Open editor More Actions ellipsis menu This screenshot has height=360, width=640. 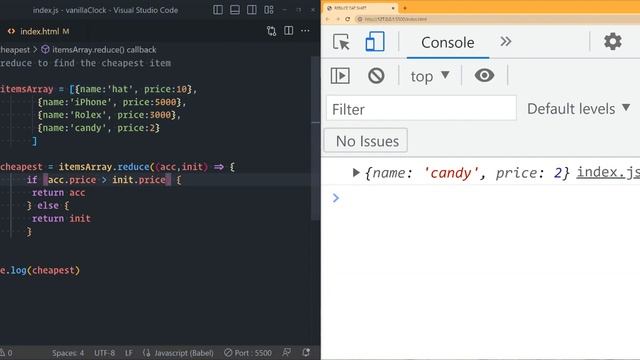coord(305,31)
